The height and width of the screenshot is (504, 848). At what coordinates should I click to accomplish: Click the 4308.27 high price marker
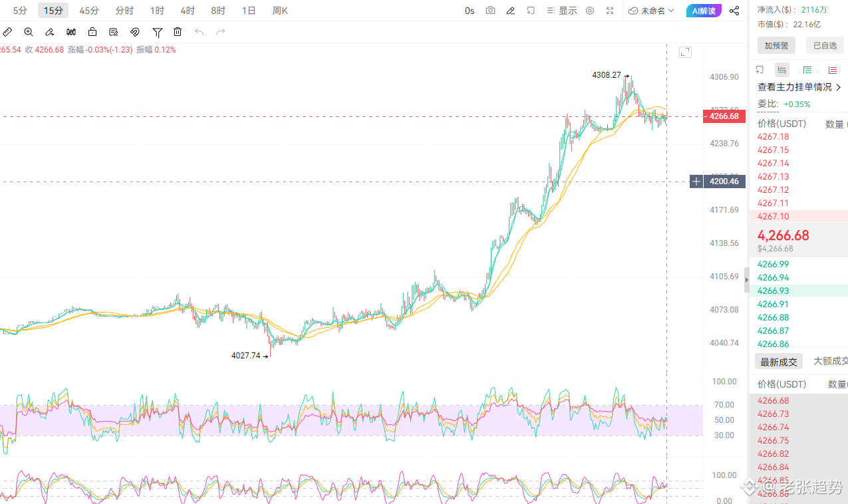pyautogui.click(x=607, y=75)
